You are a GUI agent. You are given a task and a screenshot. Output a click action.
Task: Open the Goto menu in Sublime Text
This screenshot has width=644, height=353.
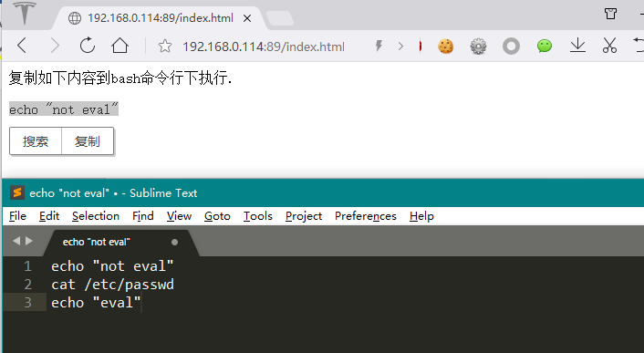click(x=217, y=216)
